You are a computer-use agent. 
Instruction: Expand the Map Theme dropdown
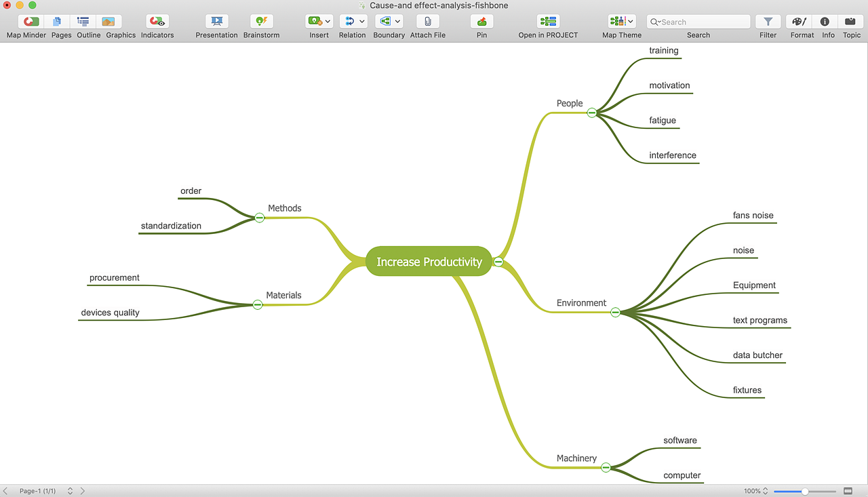click(x=631, y=22)
